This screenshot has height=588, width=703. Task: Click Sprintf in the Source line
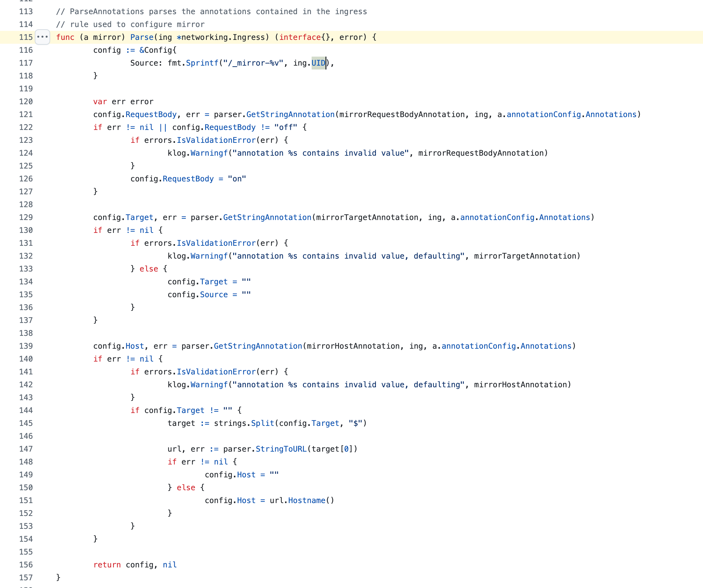[202, 63]
